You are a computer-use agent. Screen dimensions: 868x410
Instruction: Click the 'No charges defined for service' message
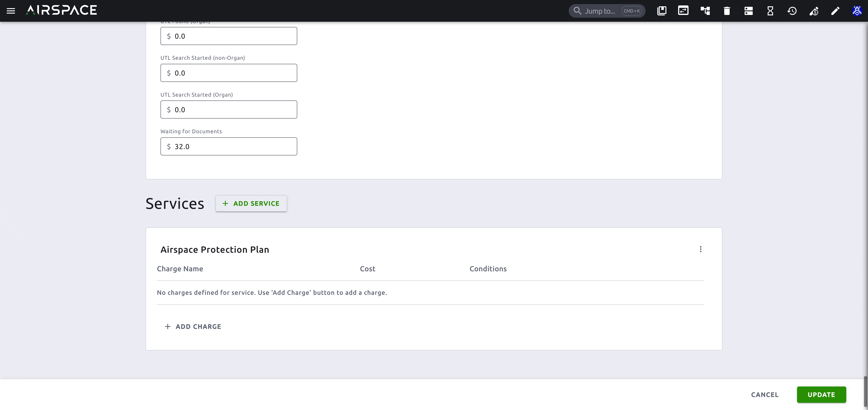point(272,293)
